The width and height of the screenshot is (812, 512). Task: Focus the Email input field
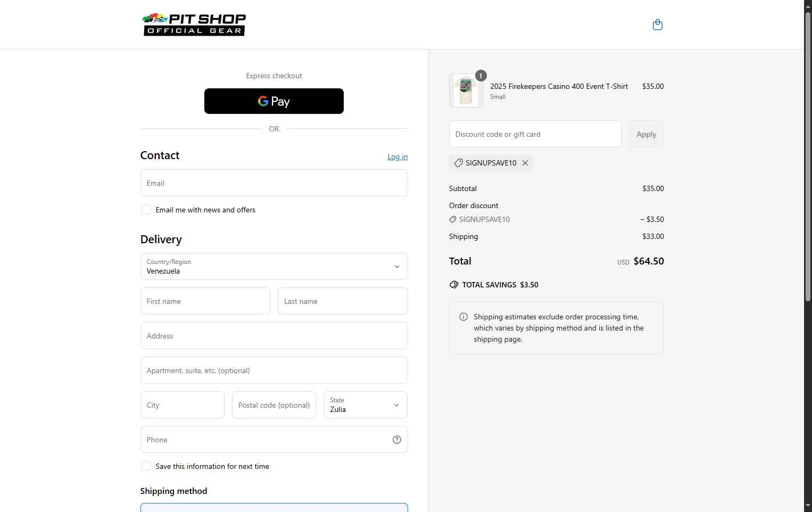(274, 183)
